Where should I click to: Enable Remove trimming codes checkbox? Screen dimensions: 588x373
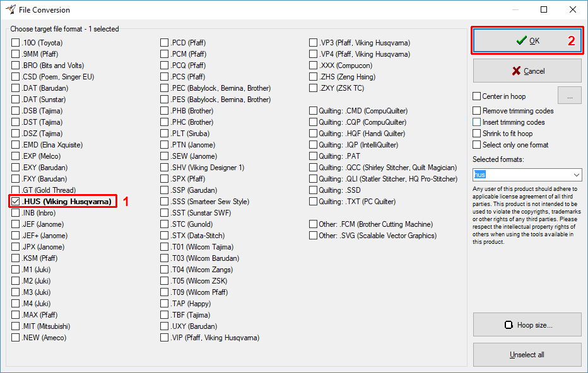[x=476, y=111]
